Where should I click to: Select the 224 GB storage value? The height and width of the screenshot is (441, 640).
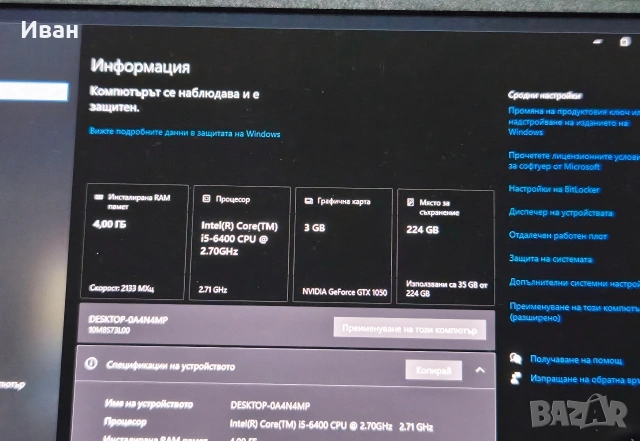pyautogui.click(x=422, y=230)
